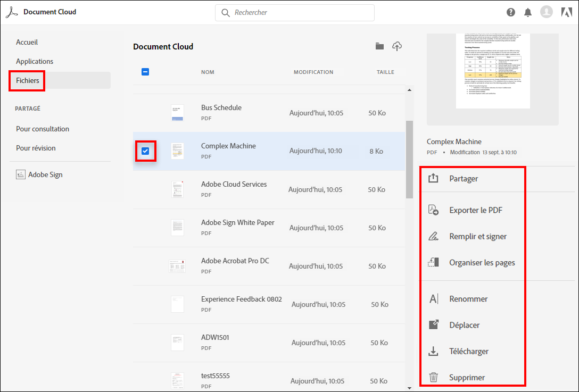Click the Adobe Acrobat Pro DC thumbnail
This screenshot has width=579, height=392.
click(177, 266)
